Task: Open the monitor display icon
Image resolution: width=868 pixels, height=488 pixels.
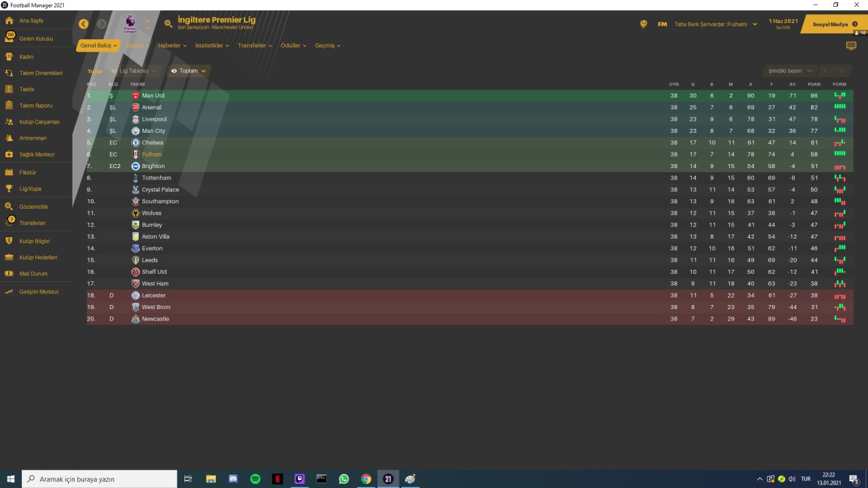Action: click(851, 45)
